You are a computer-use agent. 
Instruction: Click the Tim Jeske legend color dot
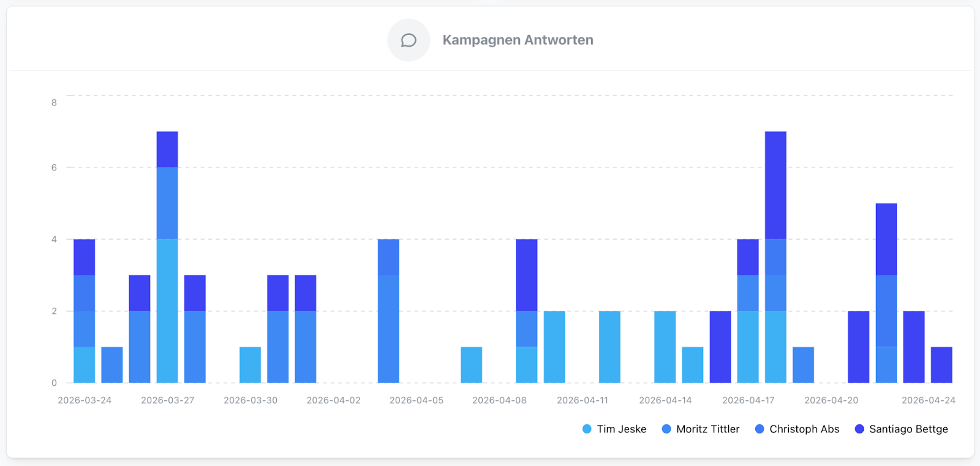click(x=587, y=429)
